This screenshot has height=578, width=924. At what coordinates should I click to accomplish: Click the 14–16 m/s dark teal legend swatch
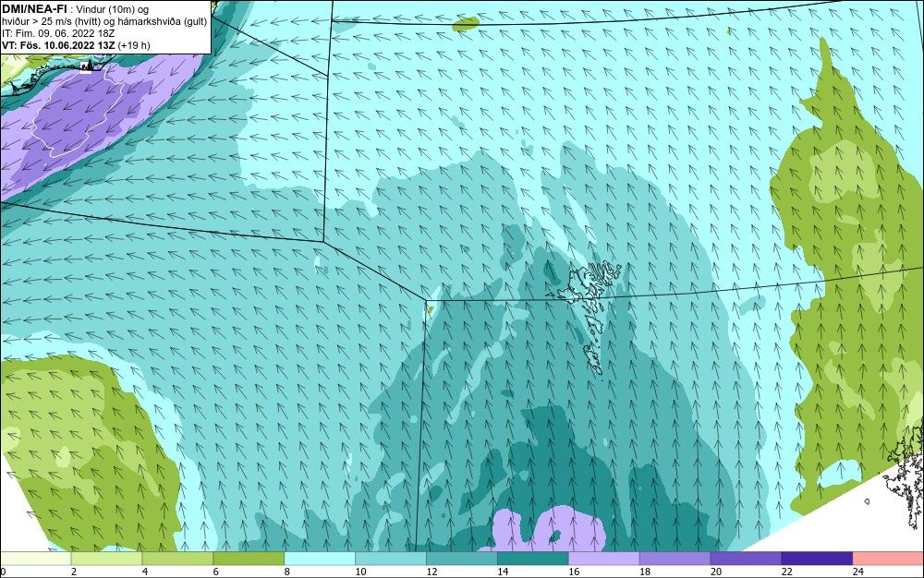533,558
